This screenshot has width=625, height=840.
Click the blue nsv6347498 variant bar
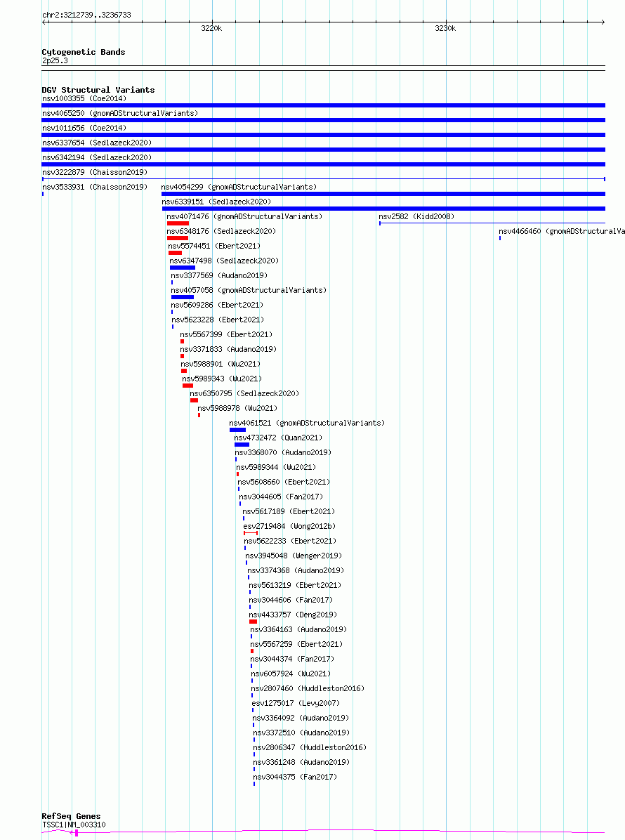[183, 268]
